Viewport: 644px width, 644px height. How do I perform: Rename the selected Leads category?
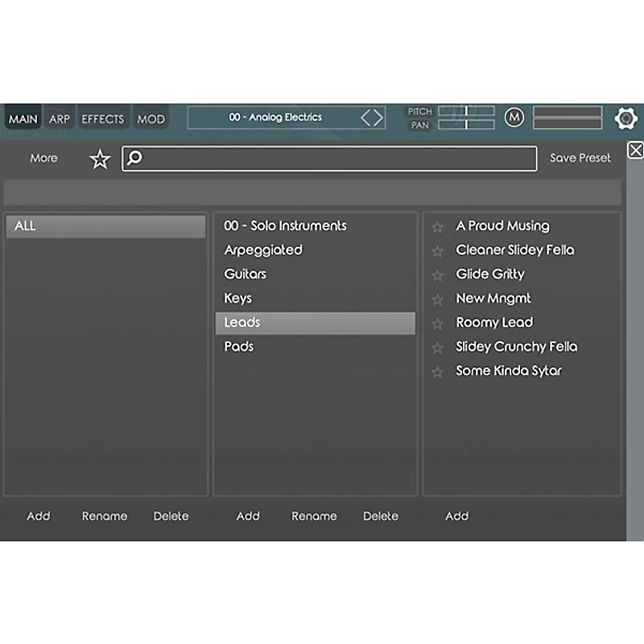coord(314,516)
